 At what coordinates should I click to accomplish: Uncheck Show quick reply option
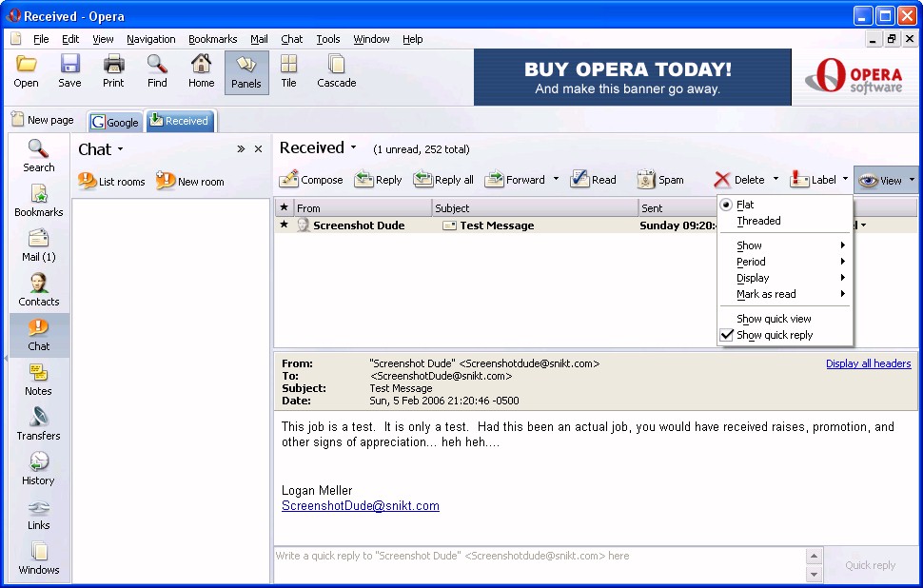(x=774, y=335)
